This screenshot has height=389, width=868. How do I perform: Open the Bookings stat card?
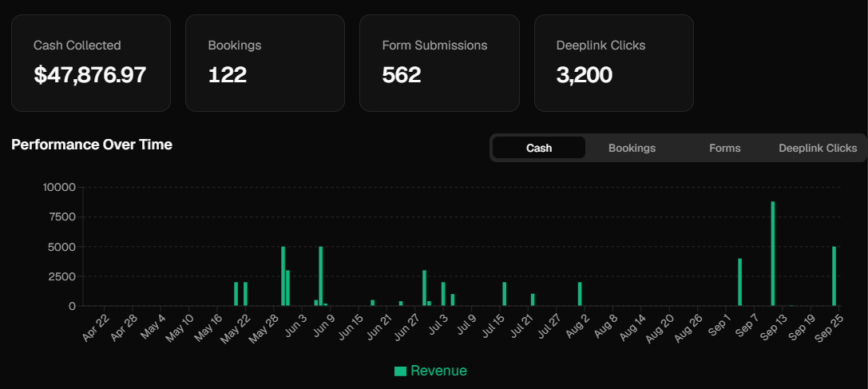coord(265,63)
